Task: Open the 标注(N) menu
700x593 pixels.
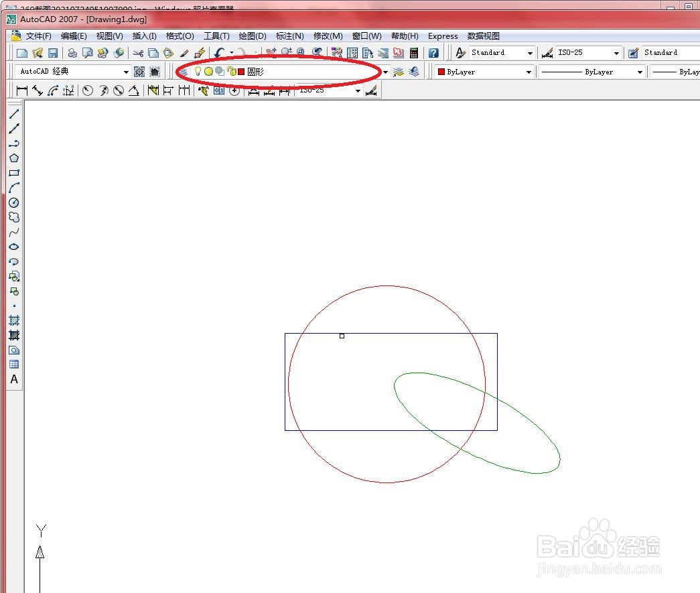Action: pyautogui.click(x=290, y=36)
